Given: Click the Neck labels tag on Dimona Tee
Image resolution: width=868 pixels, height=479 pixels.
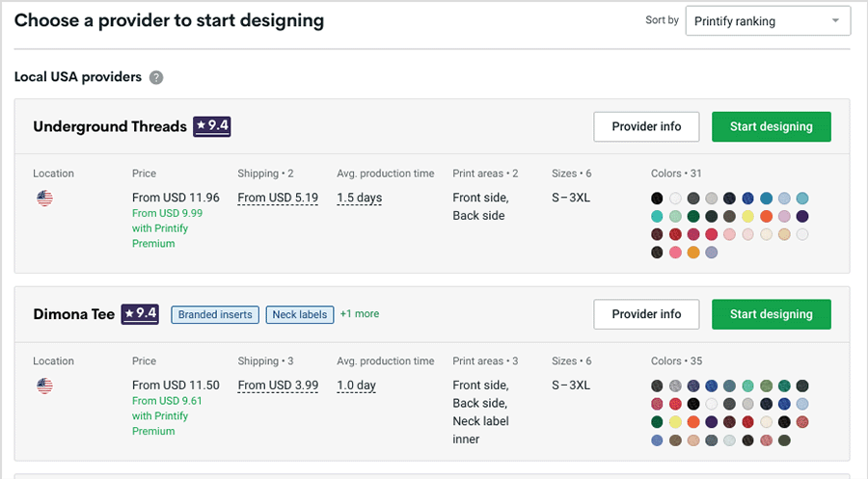Looking at the screenshot, I should 300,315.
